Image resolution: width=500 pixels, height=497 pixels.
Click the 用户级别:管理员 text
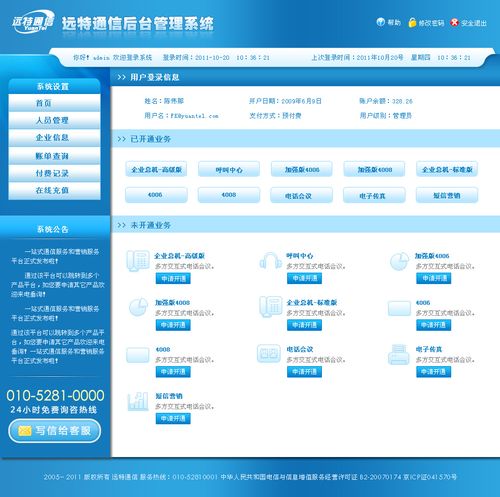386,116
